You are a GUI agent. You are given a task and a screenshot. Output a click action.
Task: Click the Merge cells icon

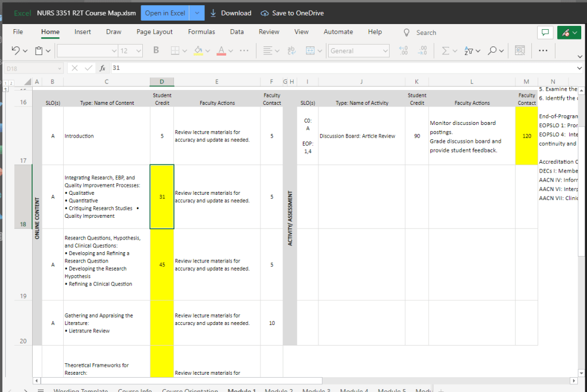coord(310,51)
